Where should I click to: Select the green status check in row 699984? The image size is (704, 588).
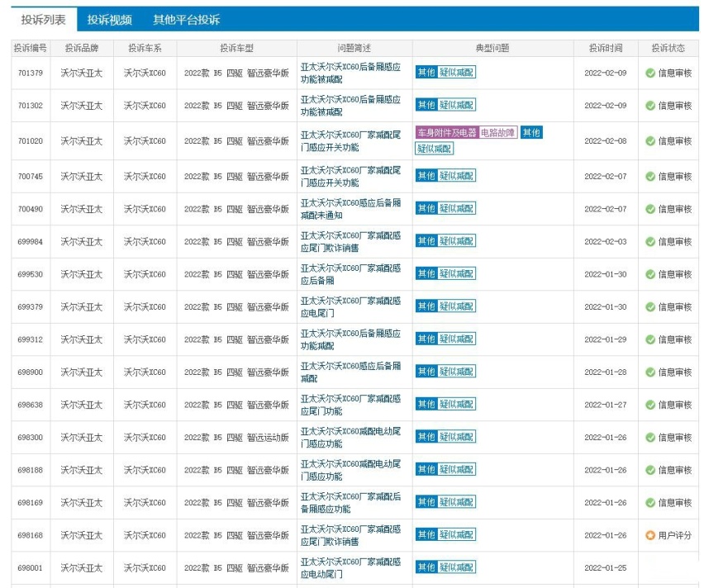pos(650,242)
